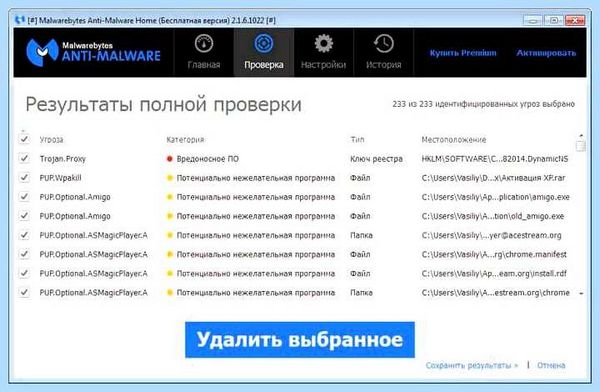Click the Malwarebytes Anti-Malware logo

[x=93, y=52]
